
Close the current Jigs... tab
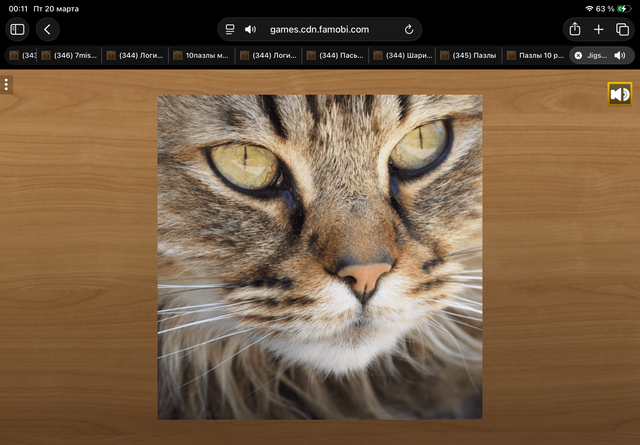pyautogui.click(x=578, y=56)
